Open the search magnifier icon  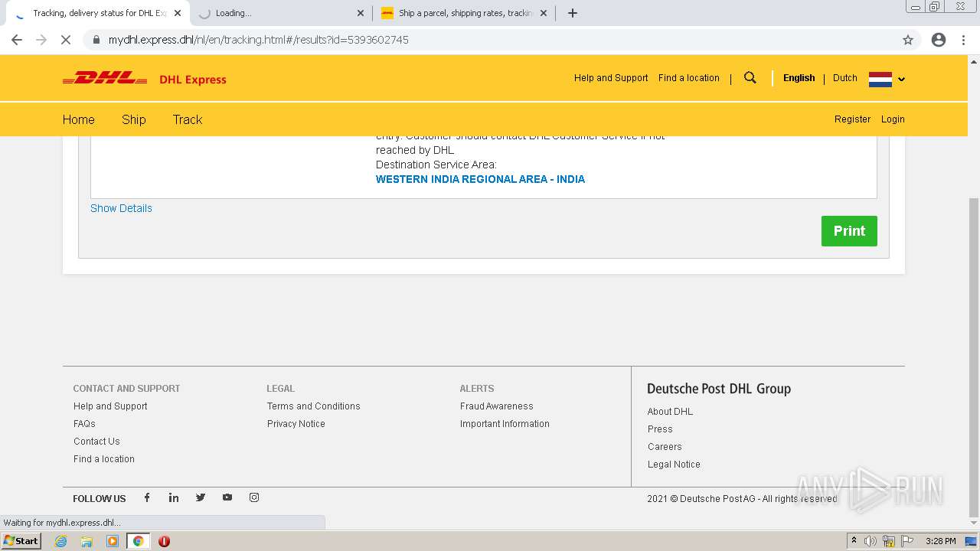[750, 77]
